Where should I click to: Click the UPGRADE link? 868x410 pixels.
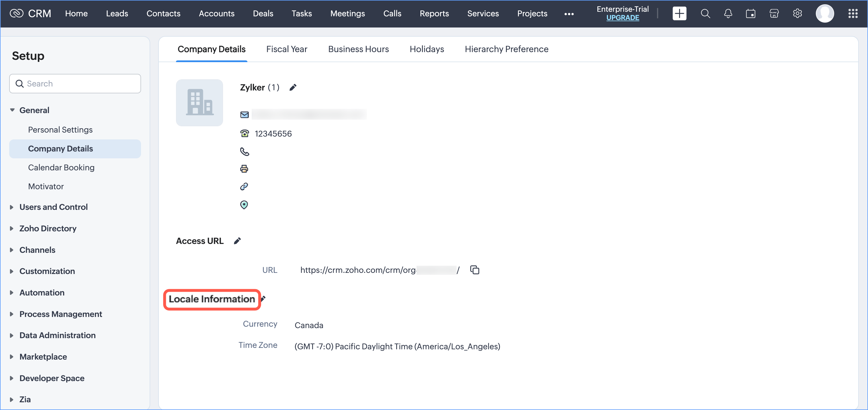[622, 18]
